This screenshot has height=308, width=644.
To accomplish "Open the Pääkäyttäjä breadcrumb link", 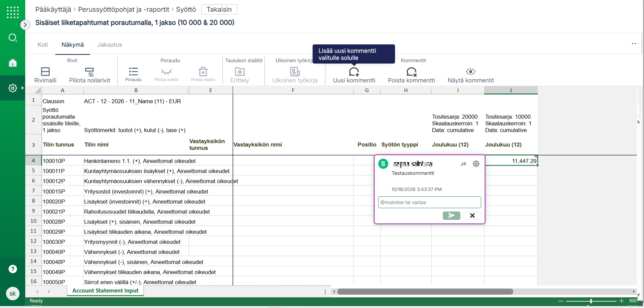I will coord(53,9).
